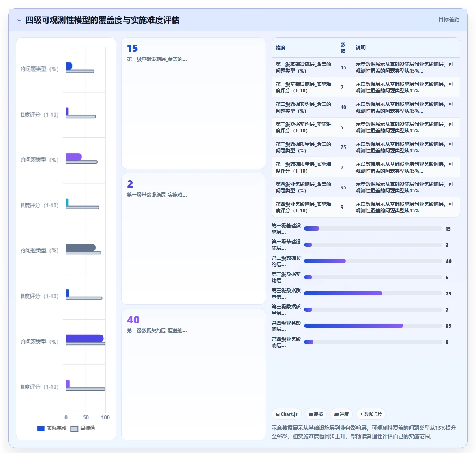Click the progress bar with value 75

pos(373,293)
